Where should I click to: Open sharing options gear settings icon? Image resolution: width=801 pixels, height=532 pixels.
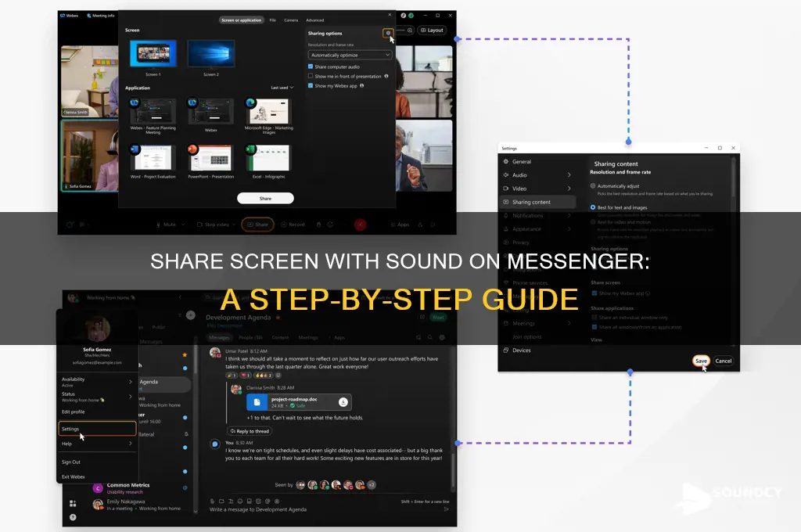(388, 33)
